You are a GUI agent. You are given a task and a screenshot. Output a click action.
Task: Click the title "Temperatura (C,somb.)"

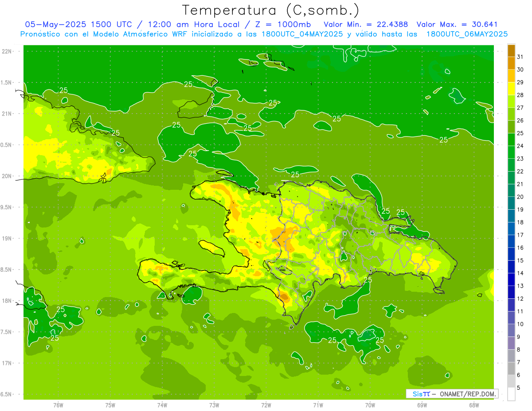[x=271, y=10]
